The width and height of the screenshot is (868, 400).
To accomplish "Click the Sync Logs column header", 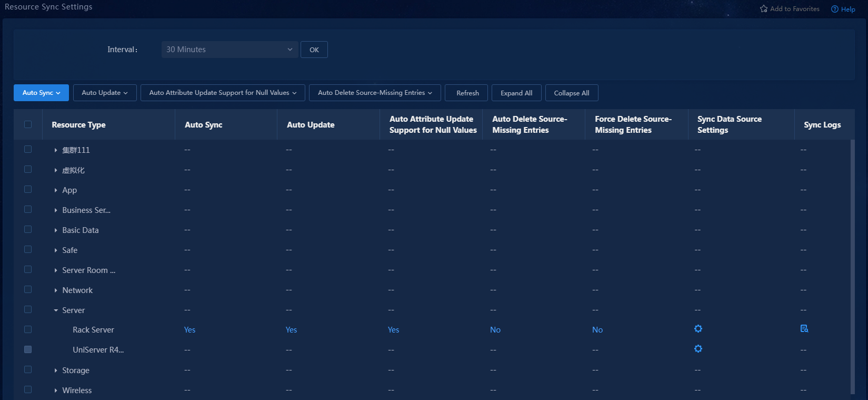I will point(822,125).
